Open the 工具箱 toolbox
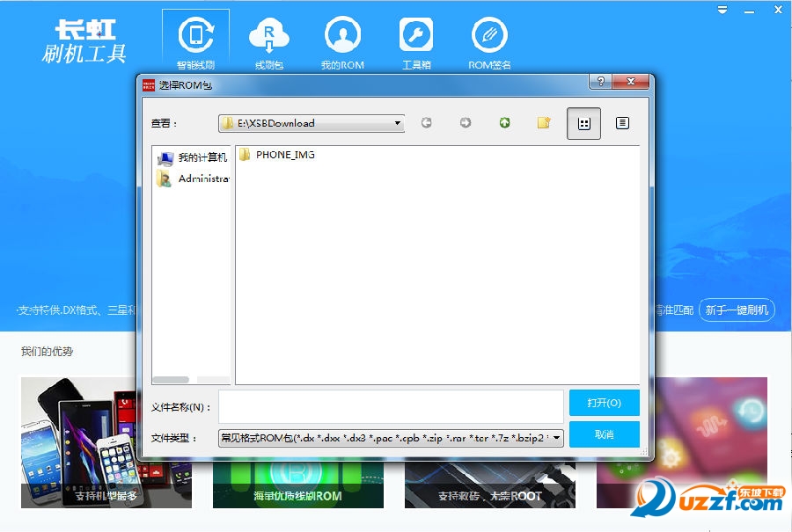The image size is (792, 532). coord(416,41)
